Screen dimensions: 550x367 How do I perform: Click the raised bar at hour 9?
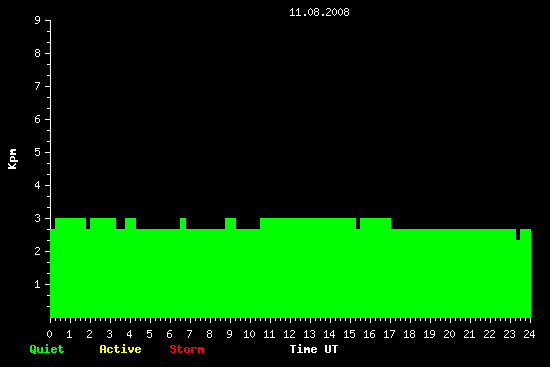coord(230,223)
